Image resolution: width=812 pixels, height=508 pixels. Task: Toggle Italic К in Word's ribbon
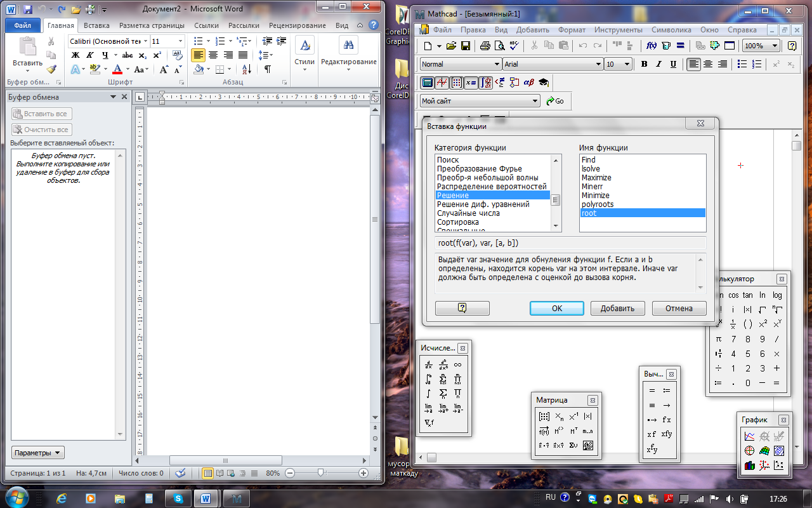click(90, 55)
